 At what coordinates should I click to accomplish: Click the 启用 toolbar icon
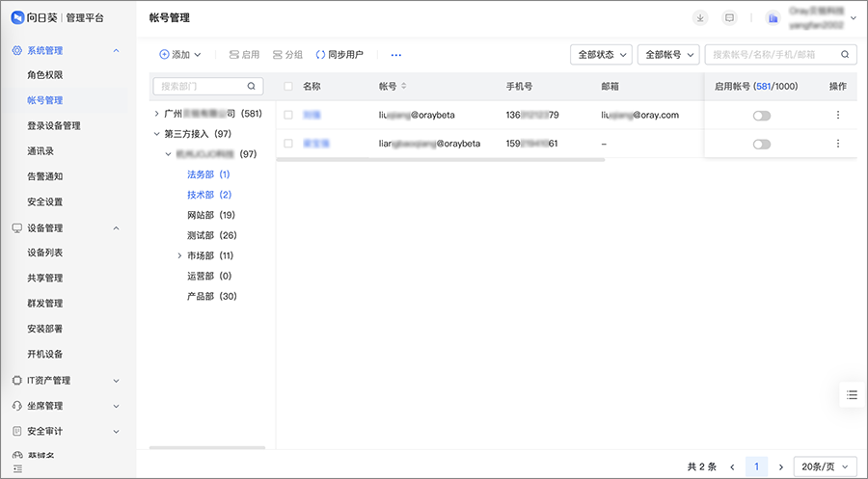pyautogui.click(x=234, y=54)
